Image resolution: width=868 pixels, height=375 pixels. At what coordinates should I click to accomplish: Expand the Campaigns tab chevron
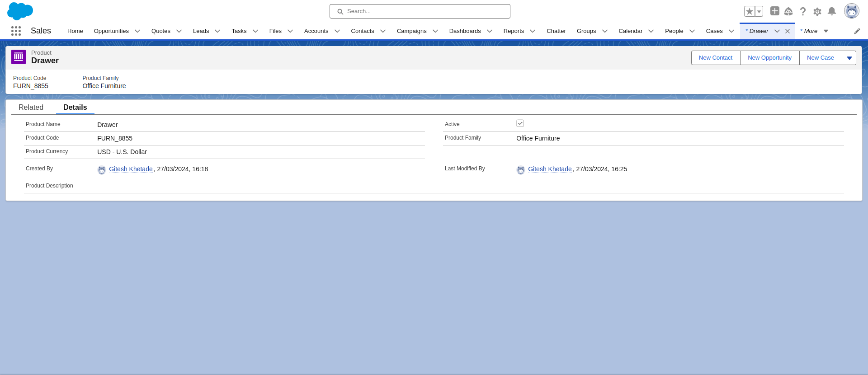(x=435, y=31)
